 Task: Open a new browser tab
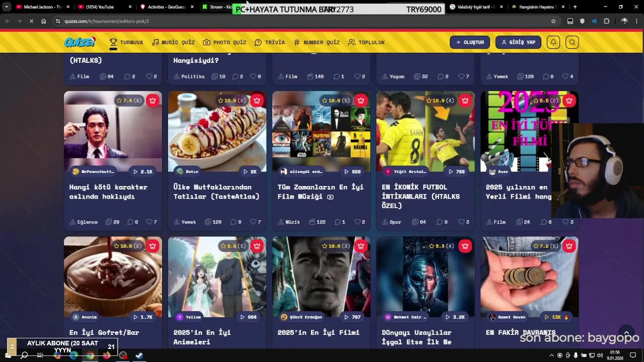575,7
